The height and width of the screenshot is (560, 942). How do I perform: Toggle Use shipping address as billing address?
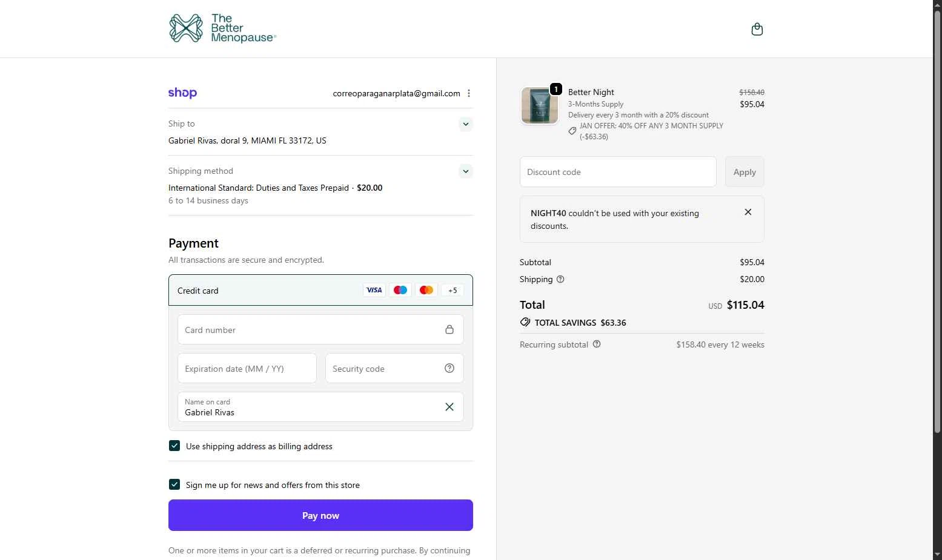coord(174,446)
